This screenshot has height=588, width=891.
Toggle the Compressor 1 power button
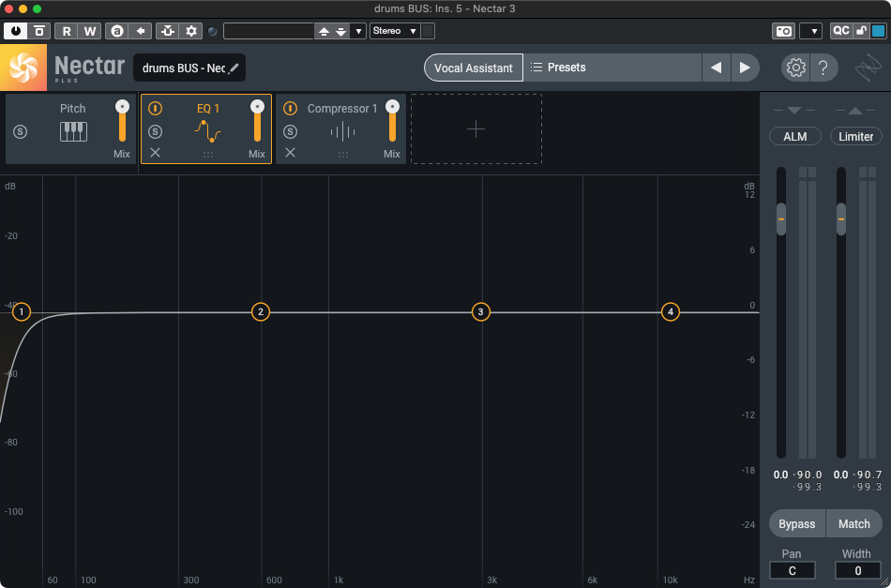click(x=291, y=109)
